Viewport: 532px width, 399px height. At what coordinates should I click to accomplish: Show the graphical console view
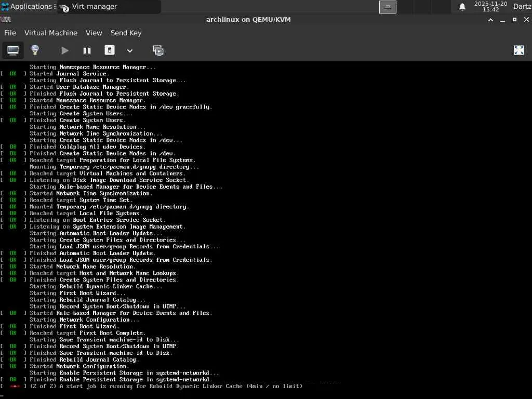(x=13, y=50)
